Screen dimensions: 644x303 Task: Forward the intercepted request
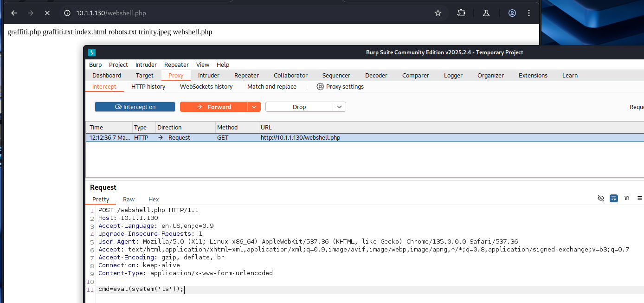point(214,107)
